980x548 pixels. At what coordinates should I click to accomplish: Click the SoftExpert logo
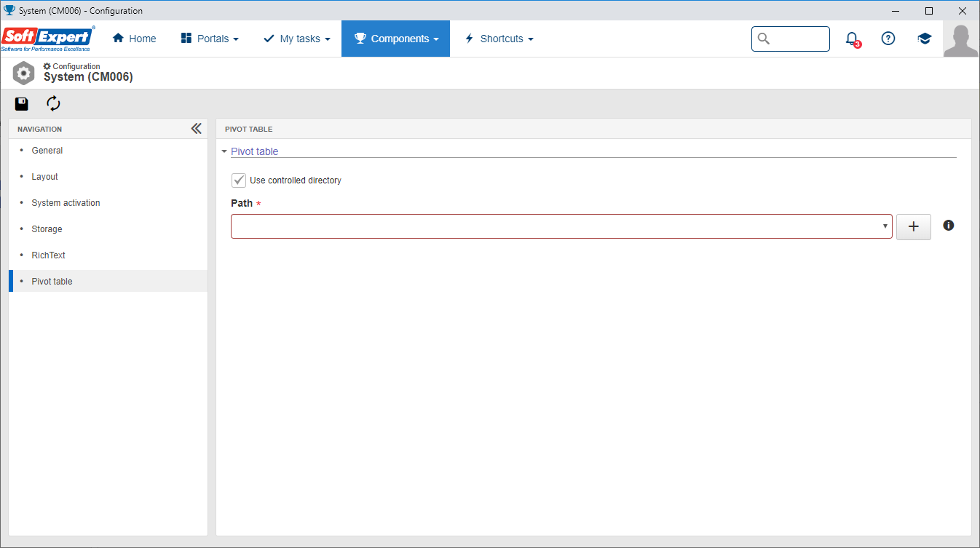48,39
